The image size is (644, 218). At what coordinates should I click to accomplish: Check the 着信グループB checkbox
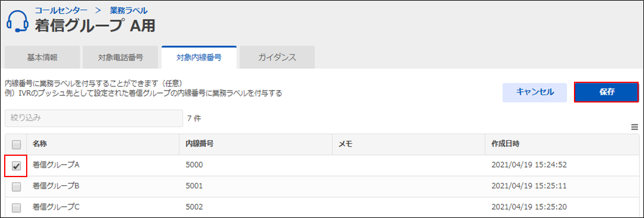pos(16,187)
